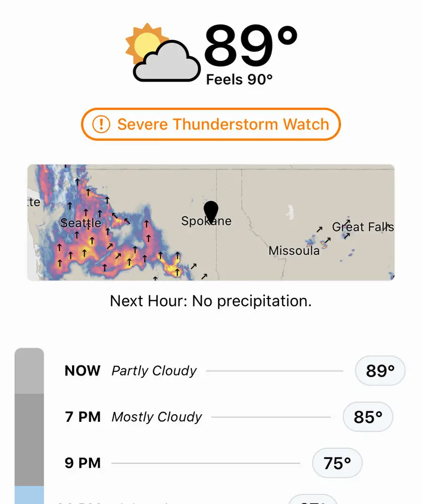This screenshot has height=504, width=422.
Task: Tap the 75° pill in the 9 PM row
Action: click(x=337, y=463)
